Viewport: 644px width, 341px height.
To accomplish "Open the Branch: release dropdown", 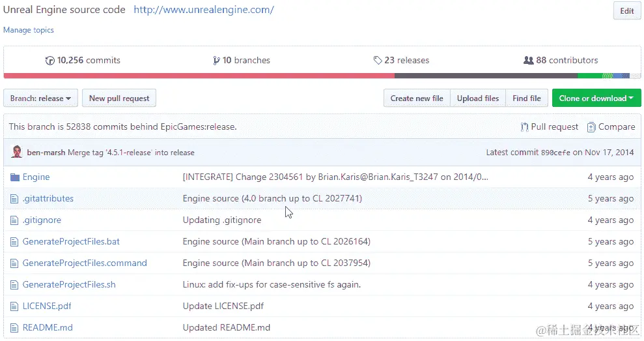I will (40, 98).
